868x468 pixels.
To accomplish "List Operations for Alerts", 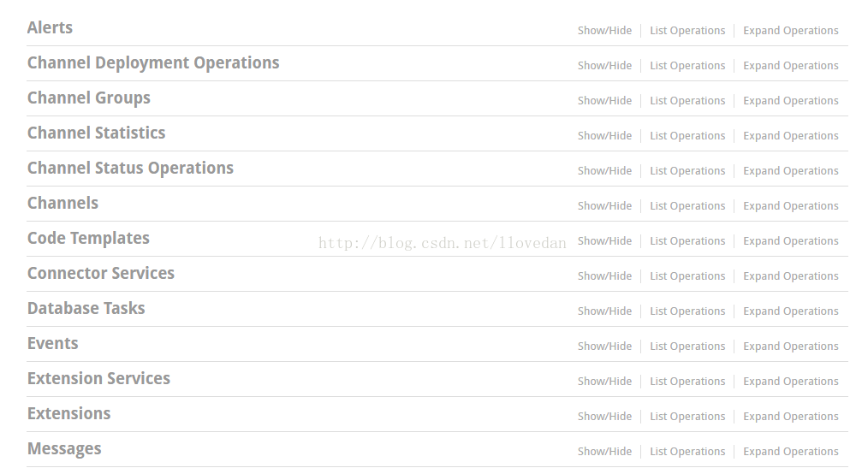I will (x=687, y=31).
